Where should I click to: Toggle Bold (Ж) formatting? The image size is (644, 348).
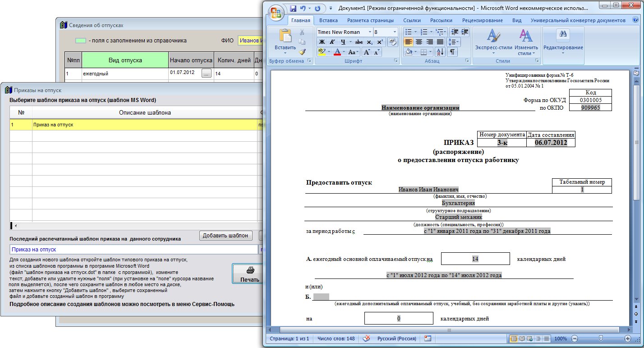click(322, 42)
